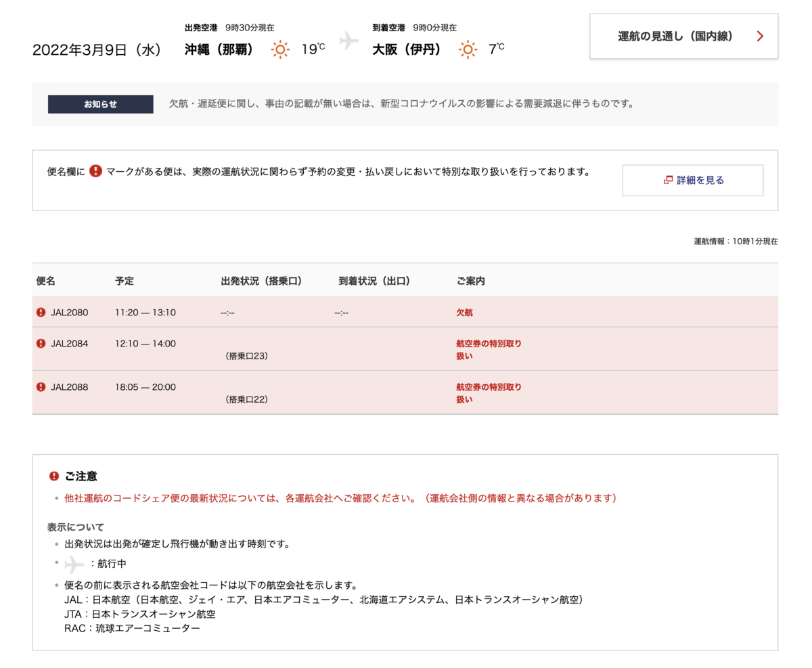Click scheduled time 11:20 — 13:10
This screenshot has height=668, width=812.
pyautogui.click(x=145, y=313)
